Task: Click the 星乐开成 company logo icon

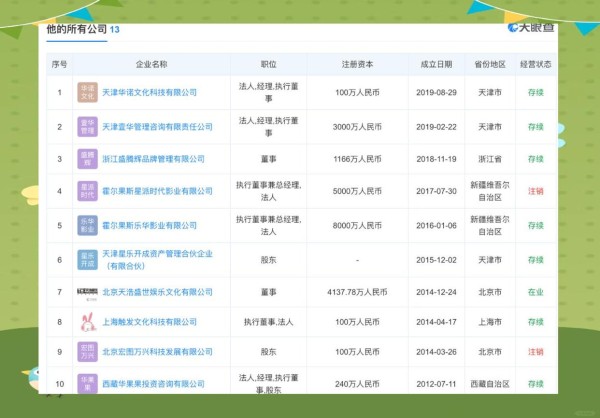Action: click(87, 260)
